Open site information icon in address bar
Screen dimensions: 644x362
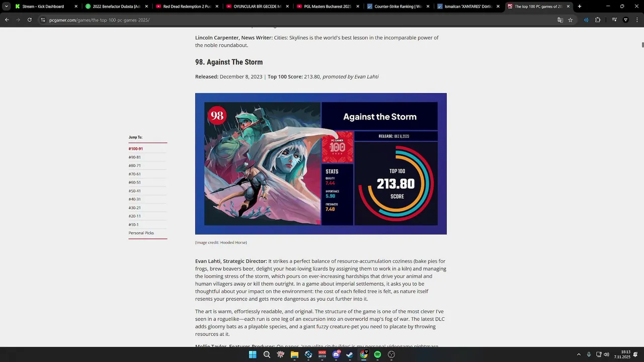pos(43,20)
